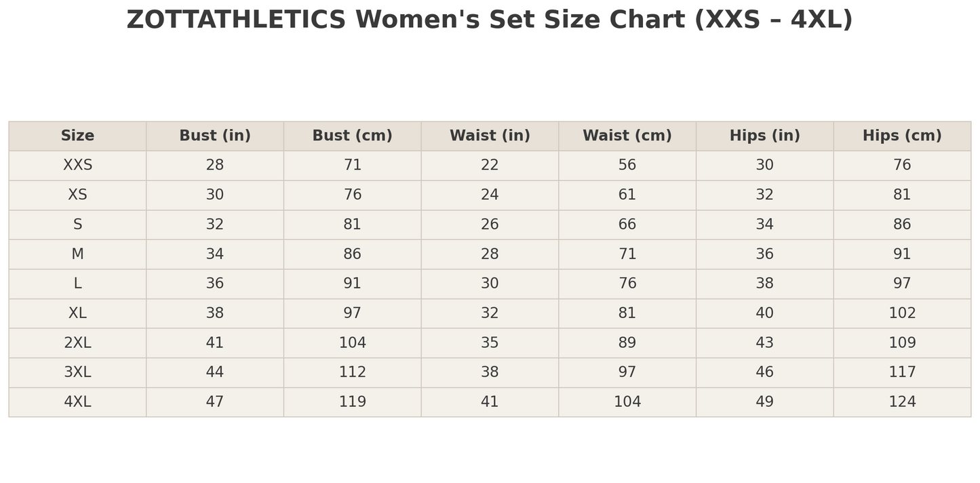Click the Hips (cm) header cell
The image size is (980, 483).
[x=902, y=136]
